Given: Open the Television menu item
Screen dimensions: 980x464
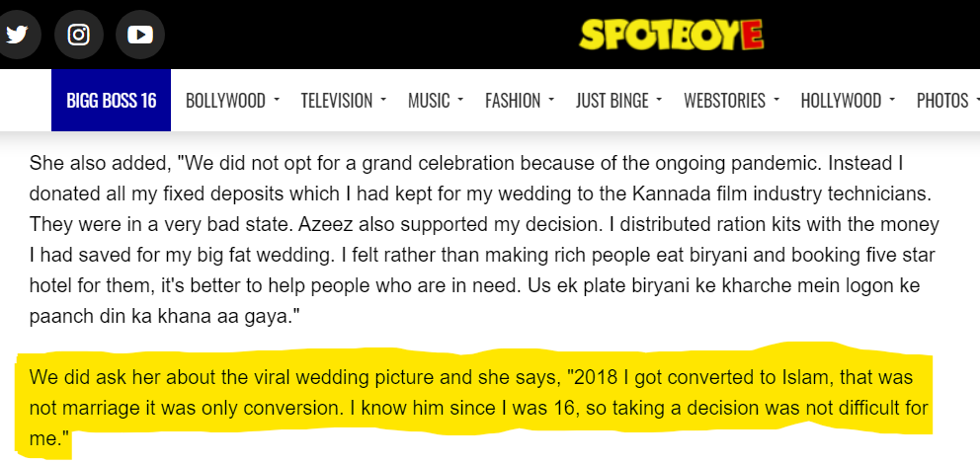Looking at the screenshot, I should click(337, 101).
